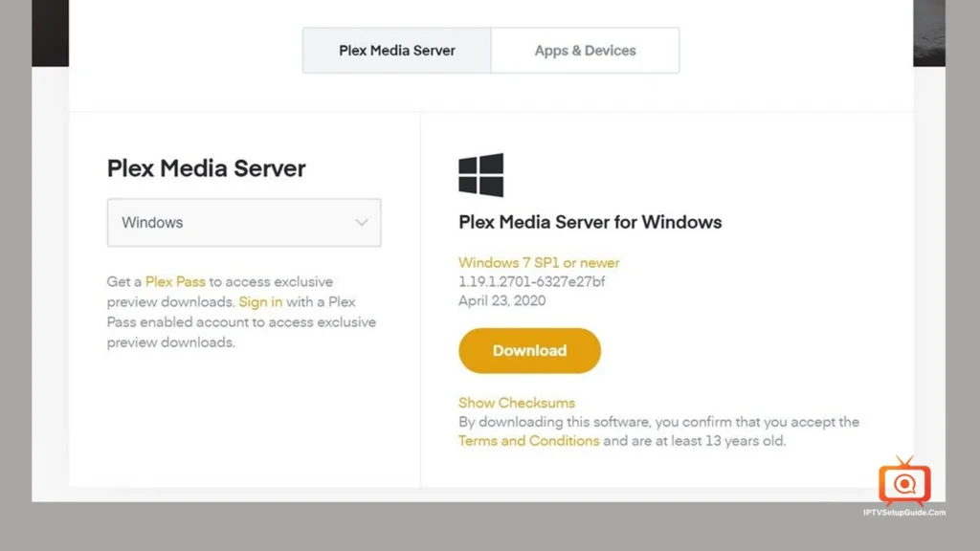
Task: Switch to the Plex Media Server tab
Action: [x=397, y=51]
